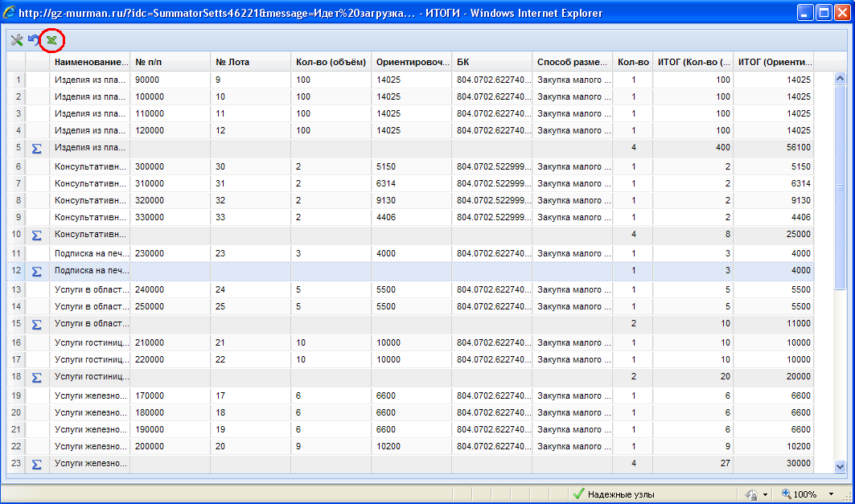The width and height of the screenshot is (855, 504).
Task: Click the sigma icon in row 5
Action: pos(36,148)
